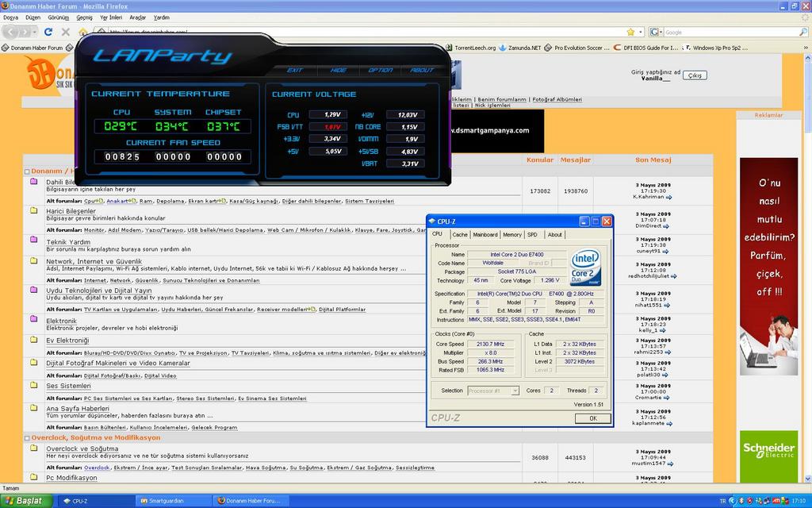Open Yardım menu in Firefox
The height and width of the screenshot is (508, 812).
click(162, 17)
